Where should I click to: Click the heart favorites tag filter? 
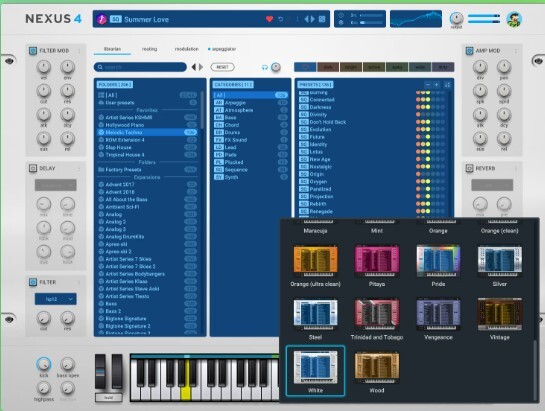305,67
